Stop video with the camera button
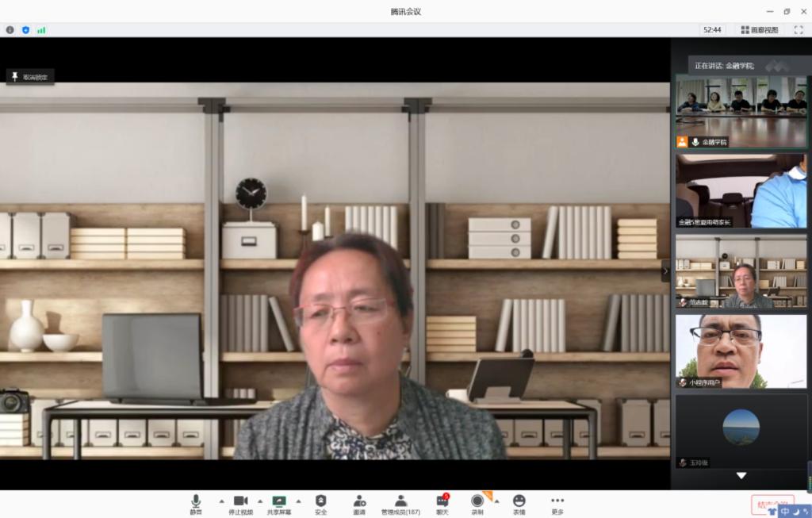 pos(240,503)
